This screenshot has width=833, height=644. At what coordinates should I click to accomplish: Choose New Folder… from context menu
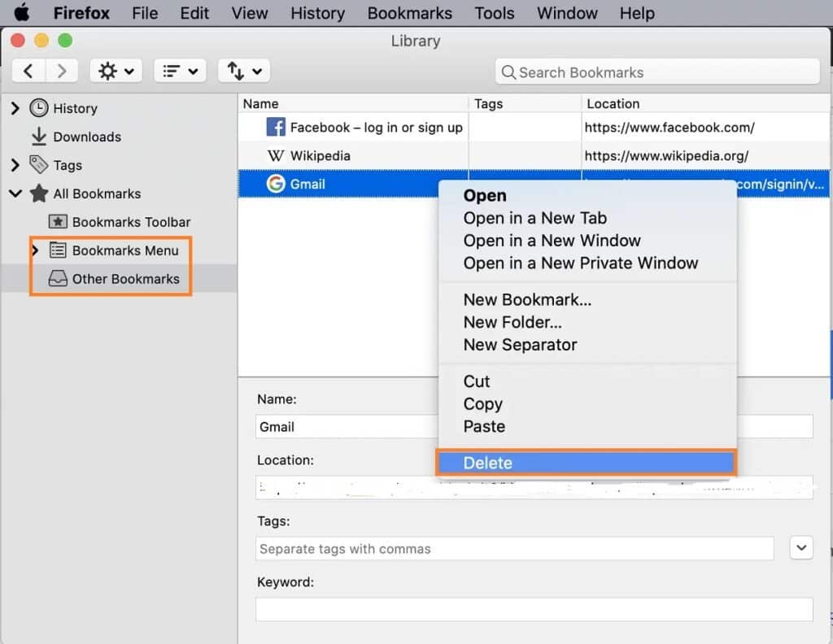coord(587,322)
